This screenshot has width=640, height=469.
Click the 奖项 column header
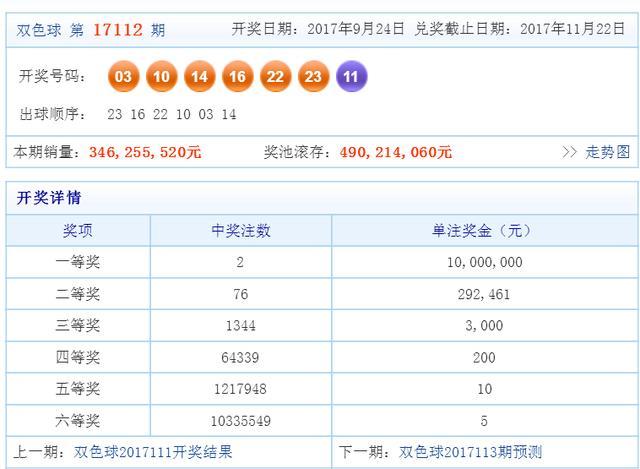(78, 231)
